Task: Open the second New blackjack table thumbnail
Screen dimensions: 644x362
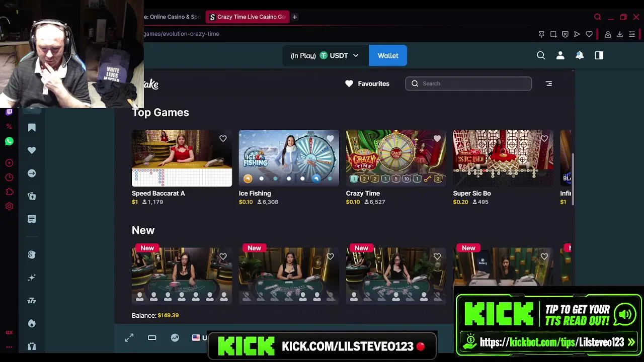Action: pos(289,276)
